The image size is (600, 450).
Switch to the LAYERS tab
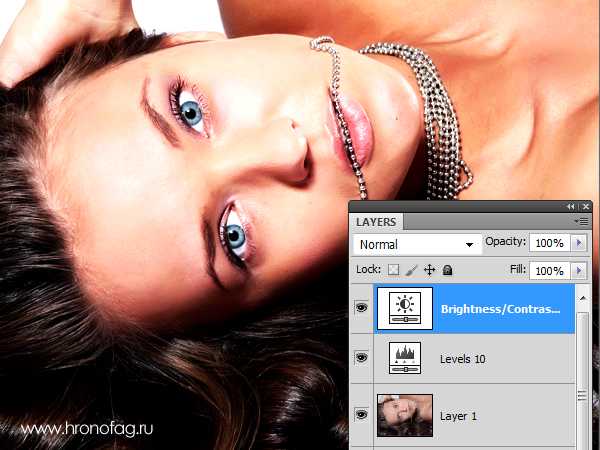(376, 222)
